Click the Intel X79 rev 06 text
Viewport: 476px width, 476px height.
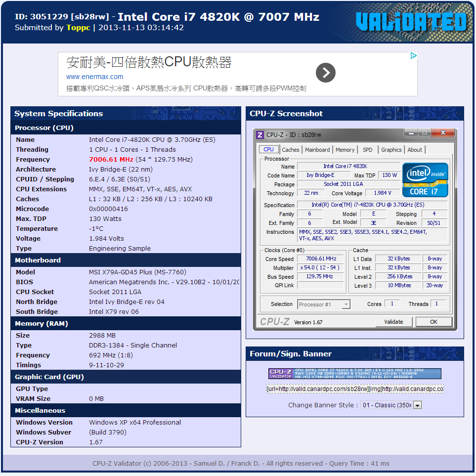coord(114,312)
